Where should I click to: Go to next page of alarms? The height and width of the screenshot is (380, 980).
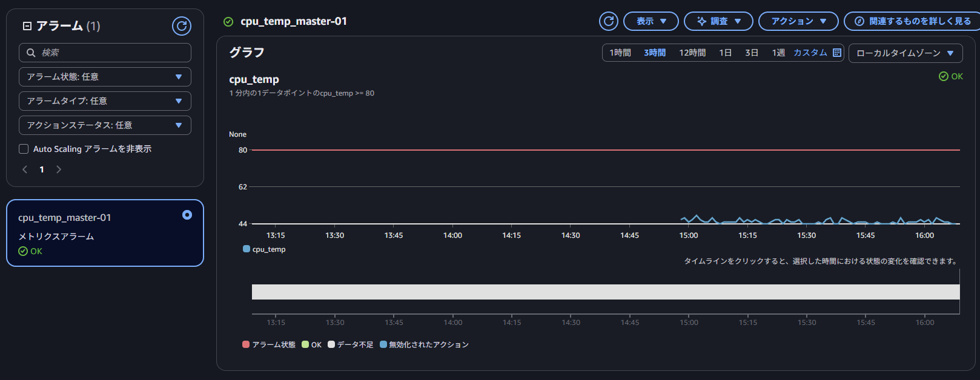click(59, 169)
